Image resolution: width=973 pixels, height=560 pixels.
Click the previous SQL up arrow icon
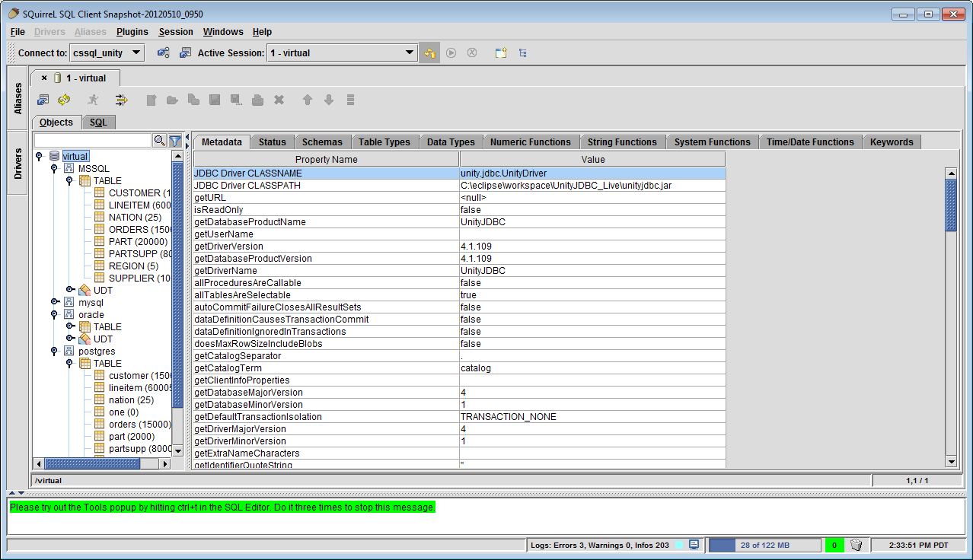pyautogui.click(x=308, y=100)
